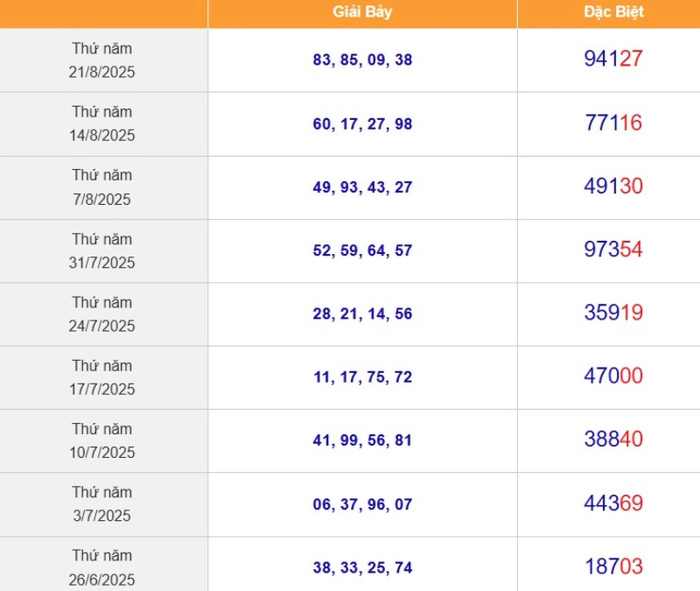Select the date cell Thứ năm 14/8/2025
Viewport: 700px width, 591px height.
(x=102, y=123)
